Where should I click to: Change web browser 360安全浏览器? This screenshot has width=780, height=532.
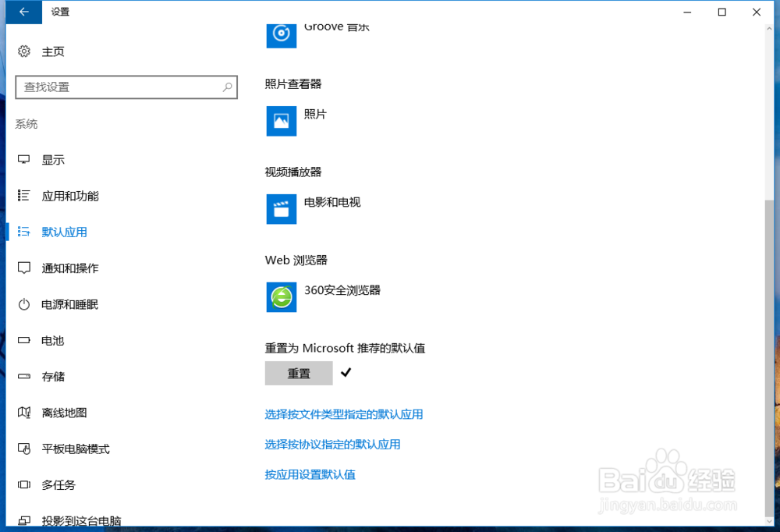pyautogui.click(x=342, y=290)
